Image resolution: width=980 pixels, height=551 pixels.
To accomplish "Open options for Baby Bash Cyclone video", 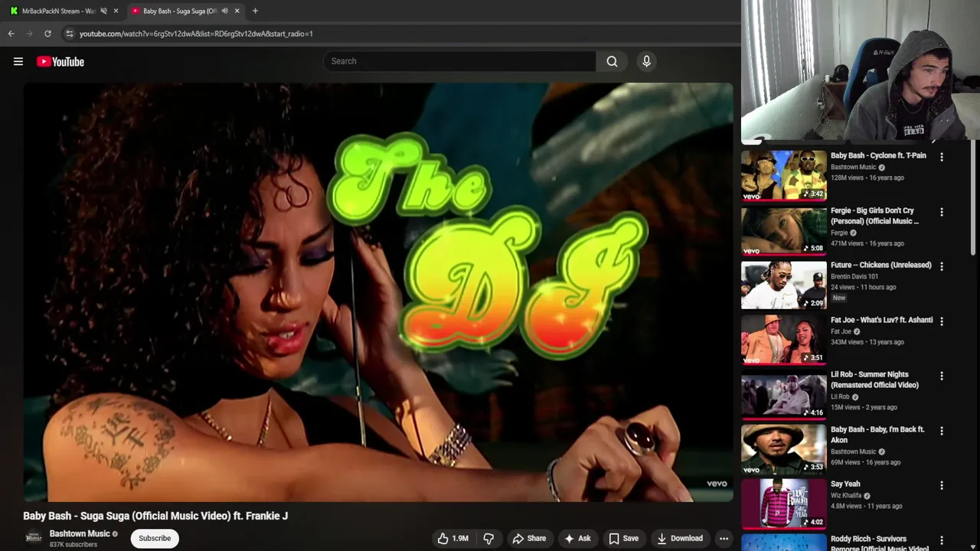I will click(942, 156).
